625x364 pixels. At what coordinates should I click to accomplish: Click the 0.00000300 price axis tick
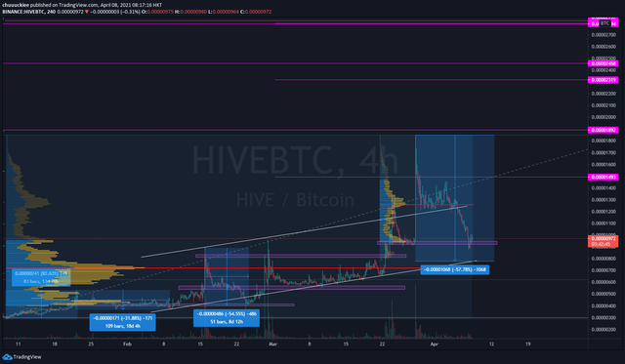(604, 318)
